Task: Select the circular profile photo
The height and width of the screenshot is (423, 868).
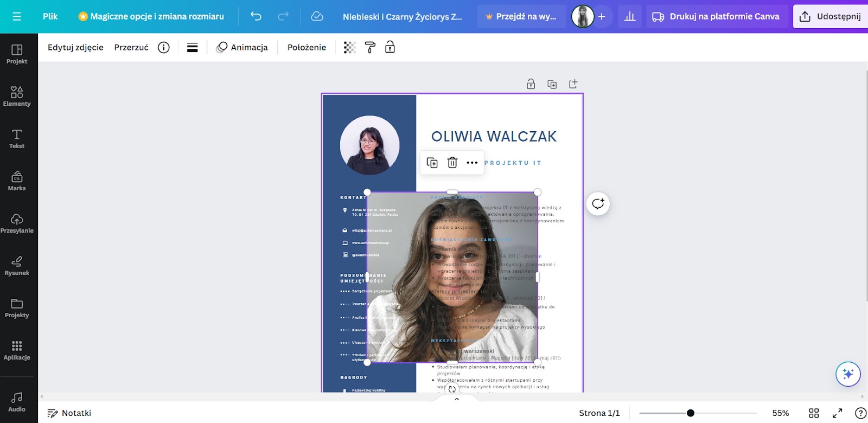Action: [x=369, y=145]
